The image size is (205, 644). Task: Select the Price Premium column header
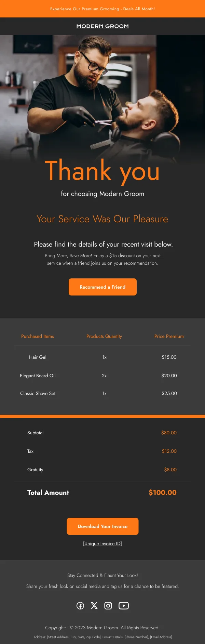coord(169,336)
